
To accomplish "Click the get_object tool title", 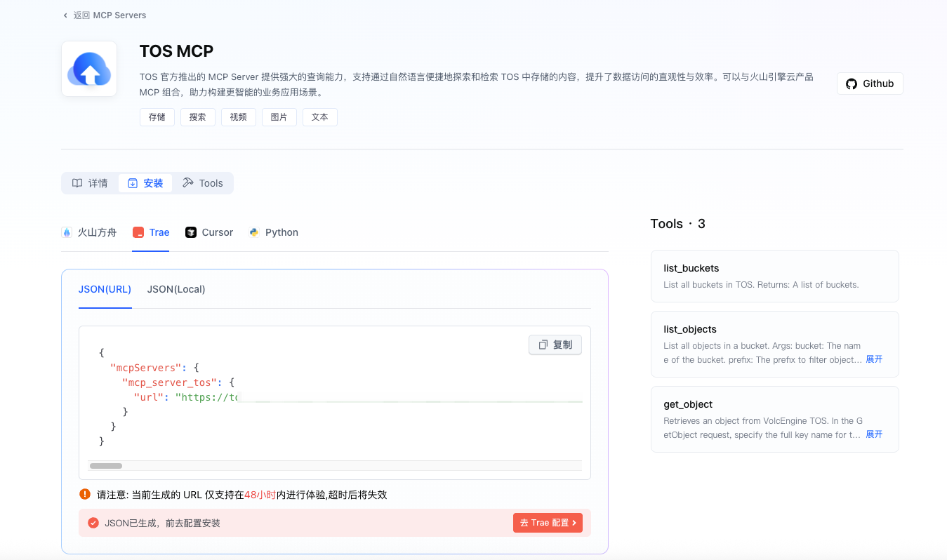I will (688, 404).
